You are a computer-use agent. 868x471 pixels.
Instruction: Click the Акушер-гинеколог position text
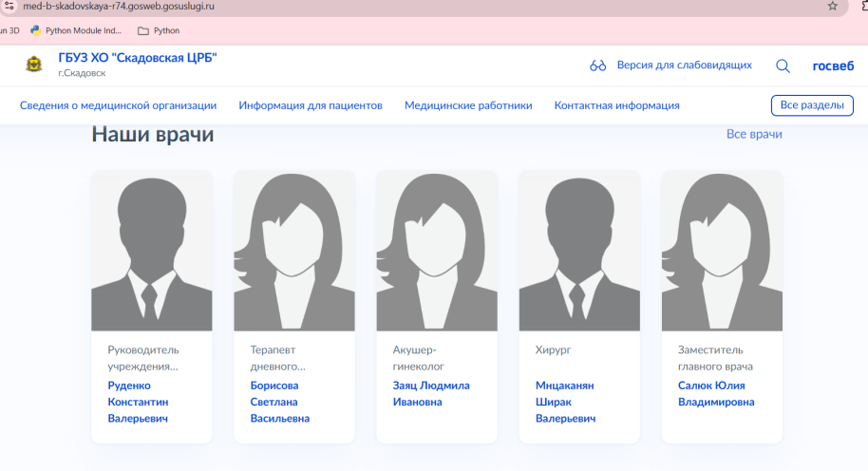click(419, 358)
